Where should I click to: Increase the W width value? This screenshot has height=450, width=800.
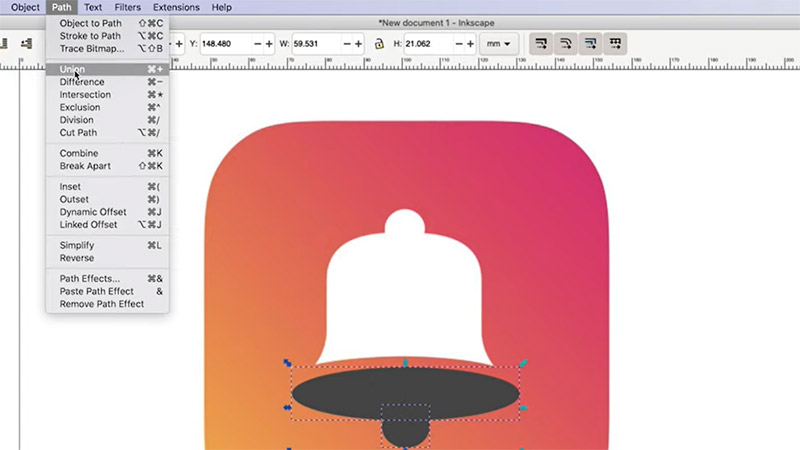click(x=359, y=44)
